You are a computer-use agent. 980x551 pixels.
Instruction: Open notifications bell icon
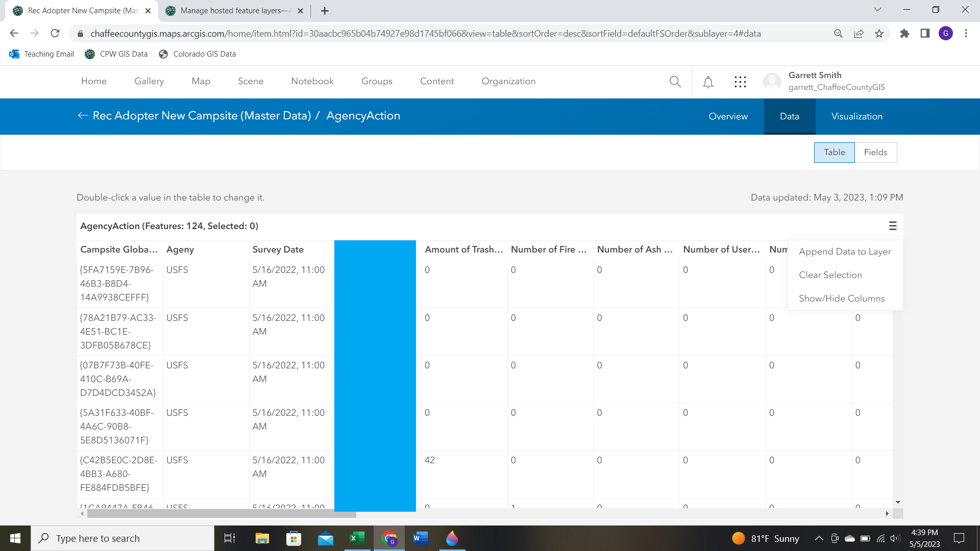tap(708, 82)
